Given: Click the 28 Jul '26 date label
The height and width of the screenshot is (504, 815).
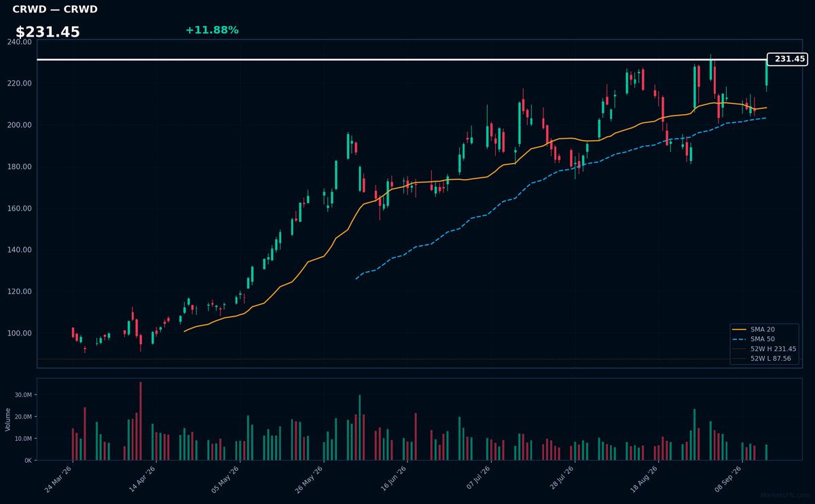Looking at the screenshot, I should coord(561,479).
